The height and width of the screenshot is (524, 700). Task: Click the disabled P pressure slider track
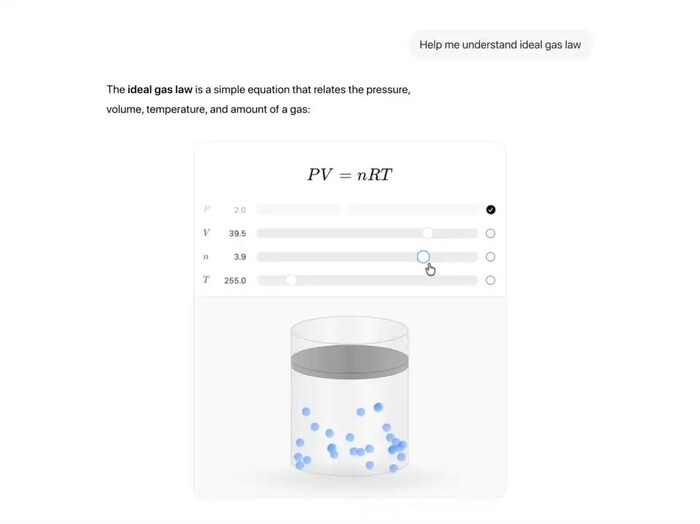point(366,210)
